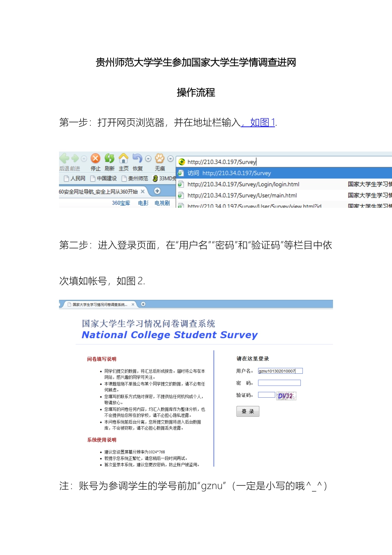Switch to the 360安全网址导航 tab
This screenshot has width=392, height=555.
pos(98,192)
